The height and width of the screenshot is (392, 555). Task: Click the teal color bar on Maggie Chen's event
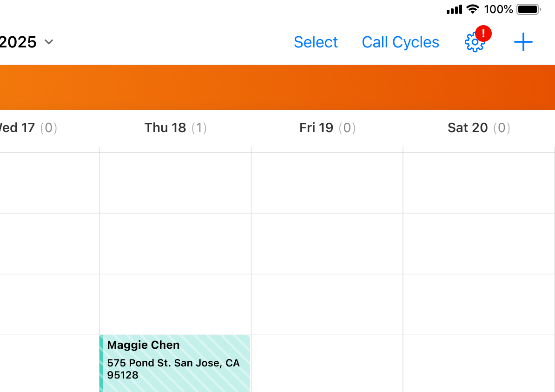coord(101,363)
